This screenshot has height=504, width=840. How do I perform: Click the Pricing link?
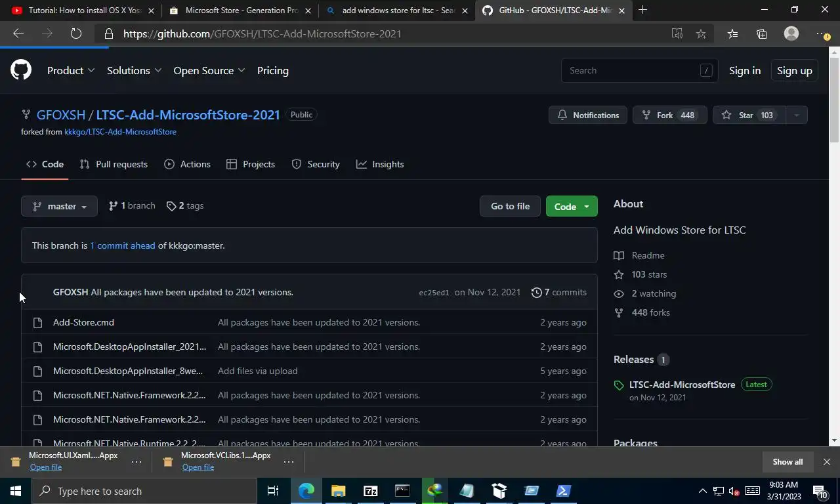[273, 70]
